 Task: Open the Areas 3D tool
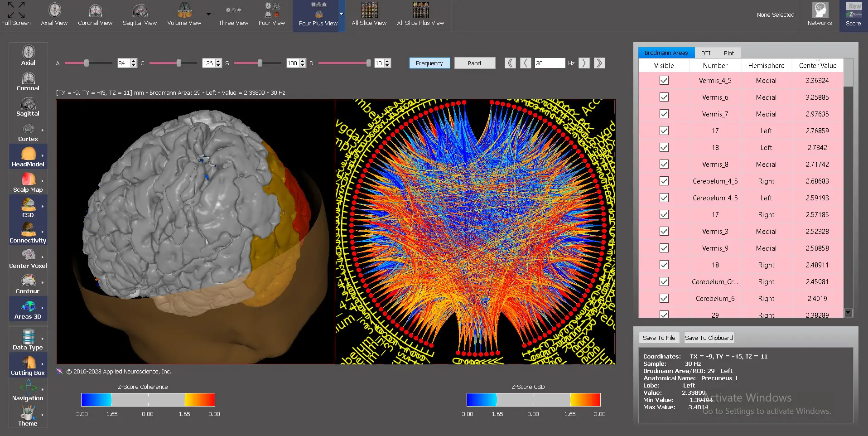pyautogui.click(x=28, y=310)
